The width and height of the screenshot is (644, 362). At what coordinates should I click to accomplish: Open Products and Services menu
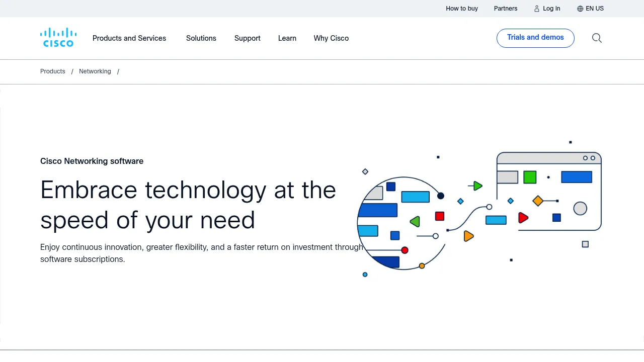point(129,38)
